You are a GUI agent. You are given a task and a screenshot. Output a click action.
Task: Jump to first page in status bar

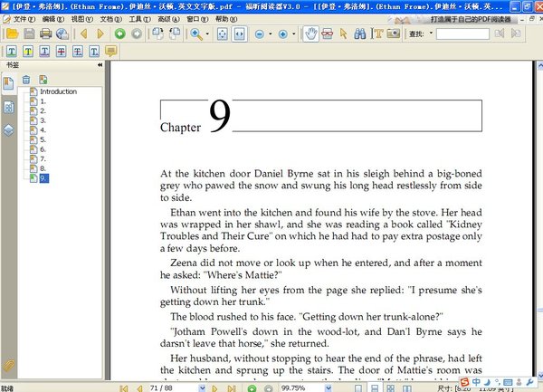click(x=124, y=388)
